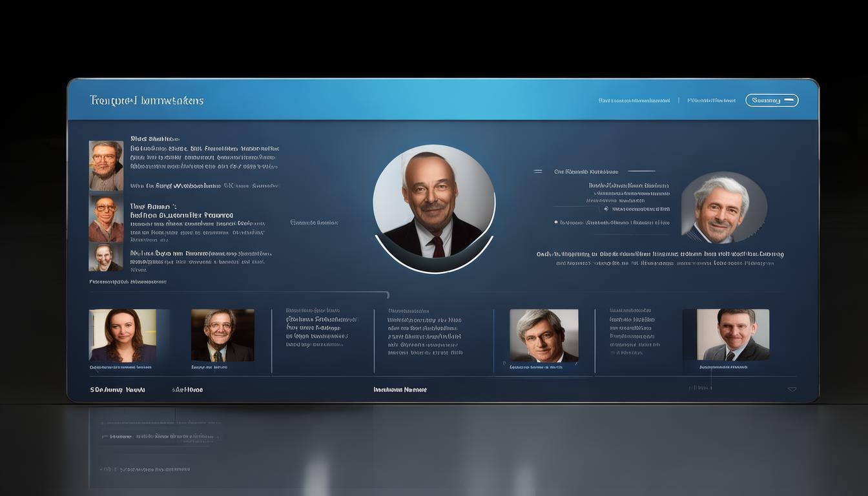
Task: Open the man in gray suit photo card
Action: (x=733, y=334)
